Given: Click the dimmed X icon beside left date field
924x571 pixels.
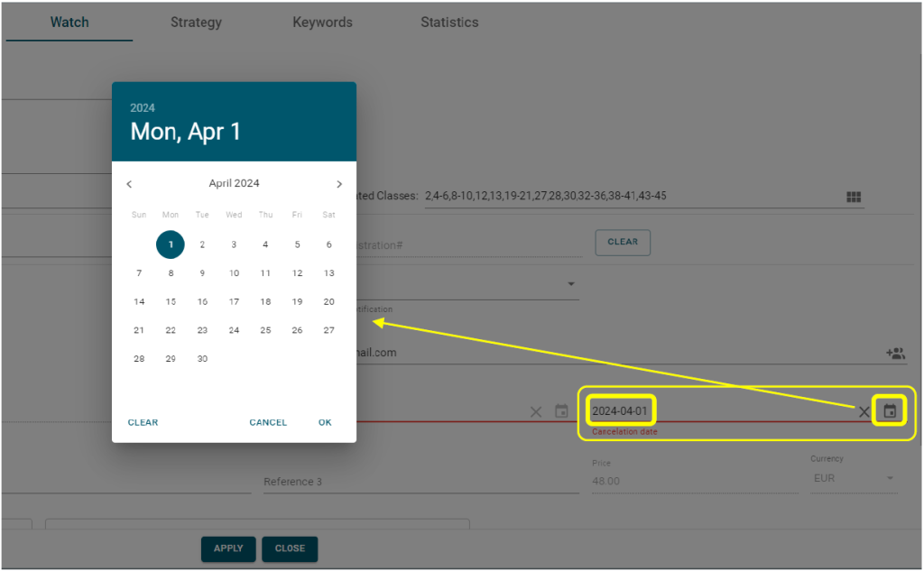Looking at the screenshot, I should click(x=536, y=412).
